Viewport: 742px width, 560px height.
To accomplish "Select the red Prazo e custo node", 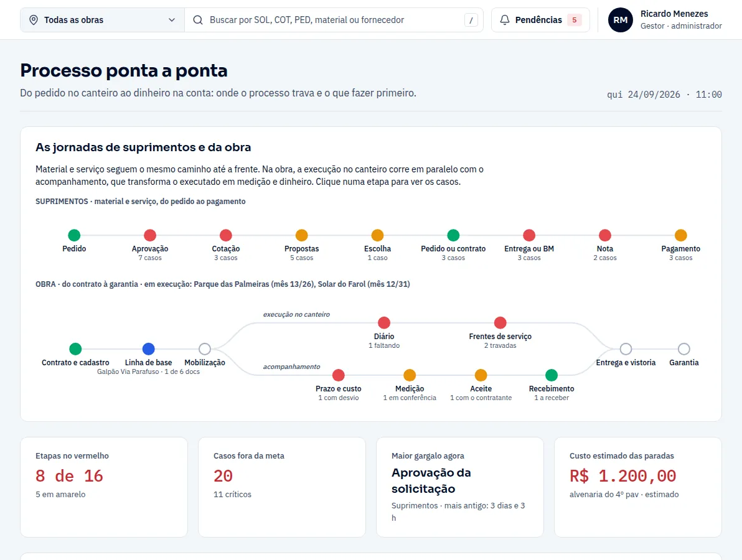I will click(x=339, y=375).
